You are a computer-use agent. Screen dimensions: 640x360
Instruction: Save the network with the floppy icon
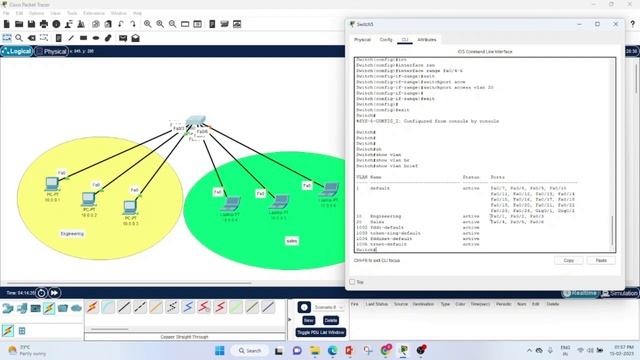(x=31, y=24)
